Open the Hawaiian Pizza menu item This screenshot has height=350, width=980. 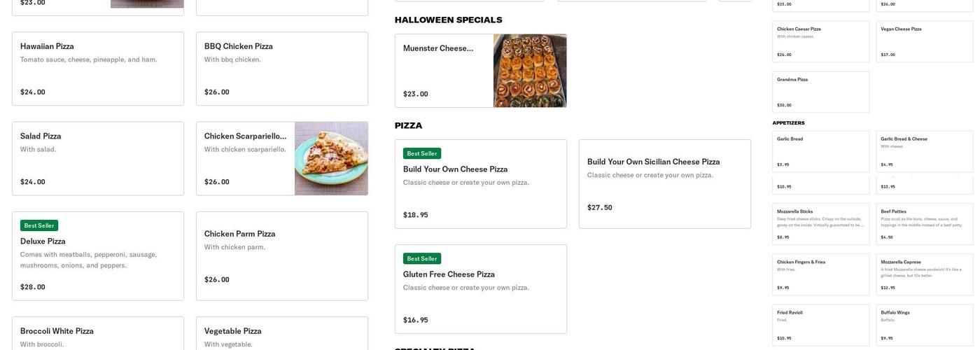(98, 69)
